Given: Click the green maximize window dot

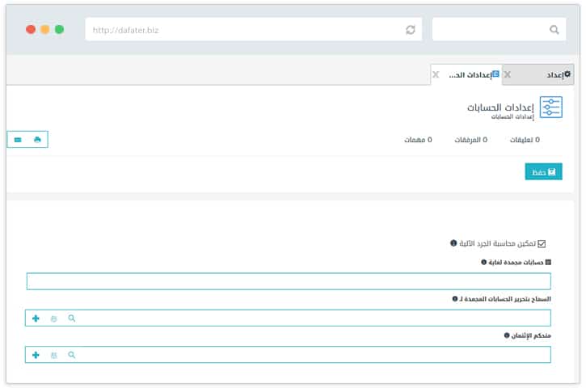Looking at the screenshot, I should (x=60, y=29).
